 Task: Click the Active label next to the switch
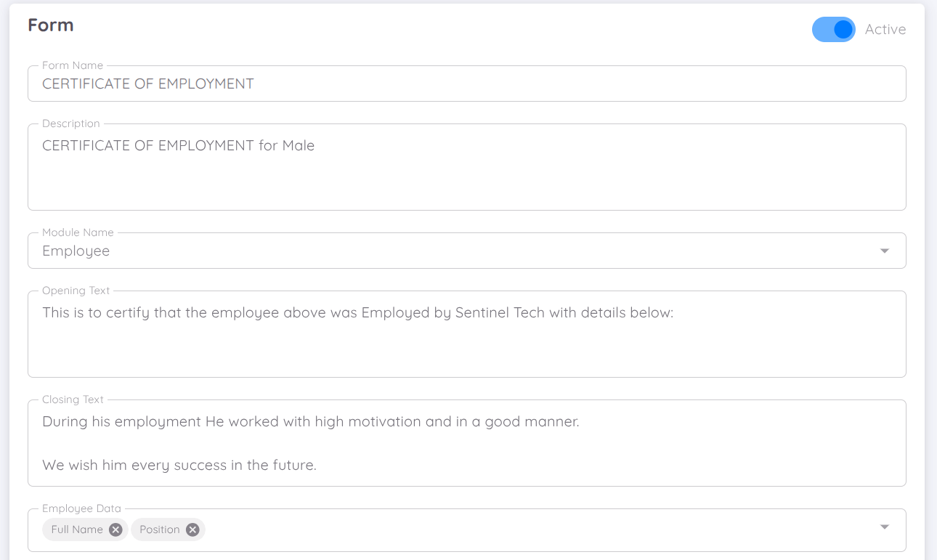(885, 29)
